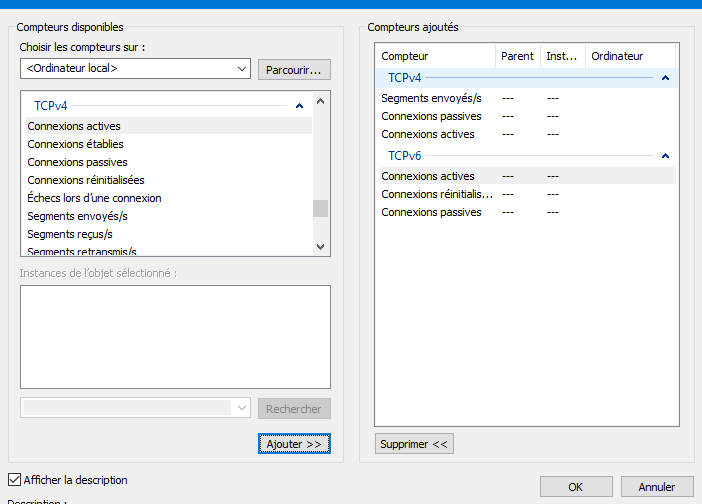Collapse TCPv4 group in added counters

coord(665,78)
